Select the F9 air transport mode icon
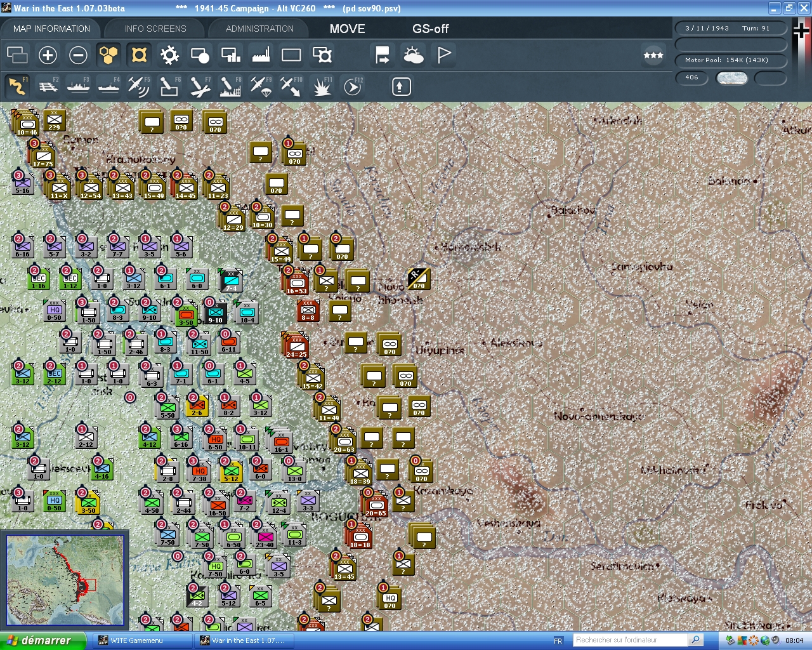The height and width of the screenshot is (650, 812). click(x=261, y=86)
